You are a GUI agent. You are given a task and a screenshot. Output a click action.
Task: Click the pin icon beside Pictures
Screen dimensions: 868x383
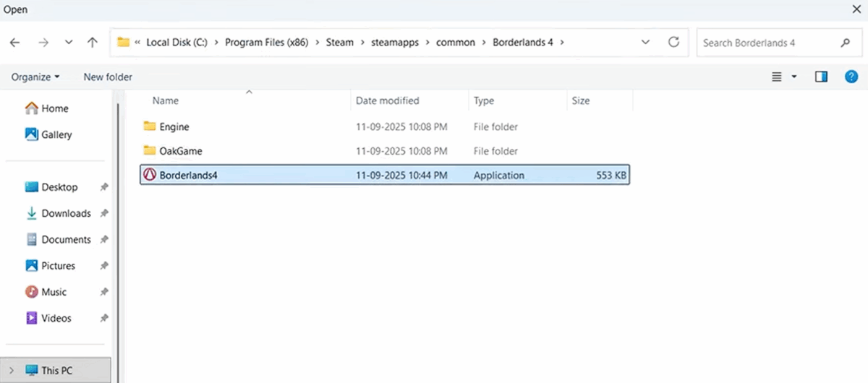tap(104, 266)
